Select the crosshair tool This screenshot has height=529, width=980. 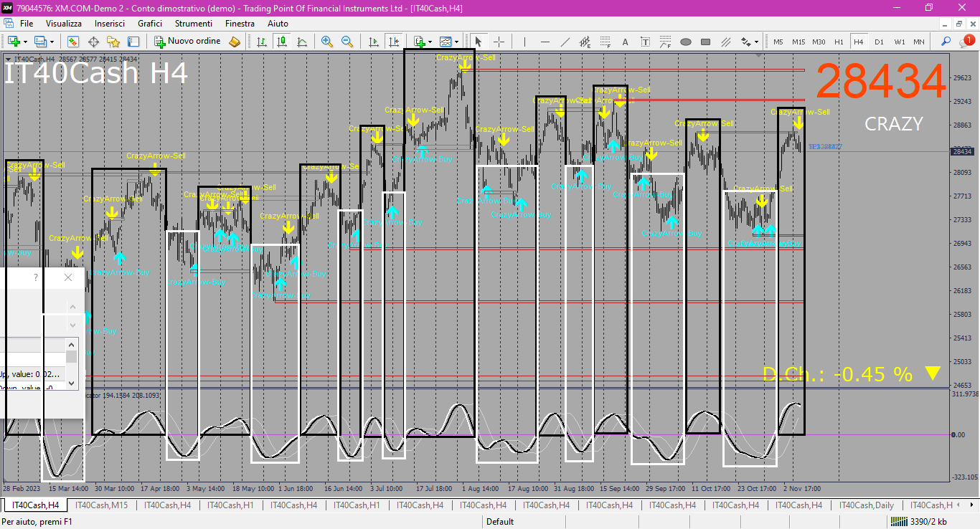pyautogui.click(x=499, y=42)
